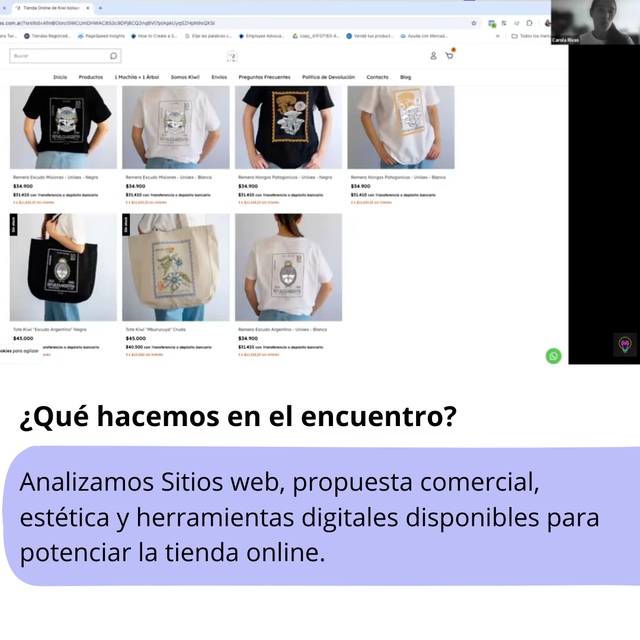The width and height of the screenshot is (640, 640).
Task: Click the pink icon in the black sidebar
Action: click(625, 344)
